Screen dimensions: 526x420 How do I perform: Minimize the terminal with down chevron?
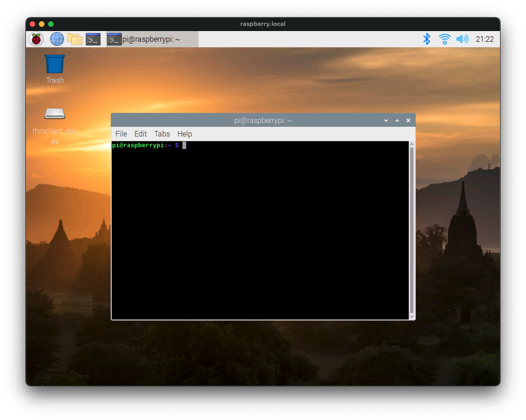coord(386,121)
